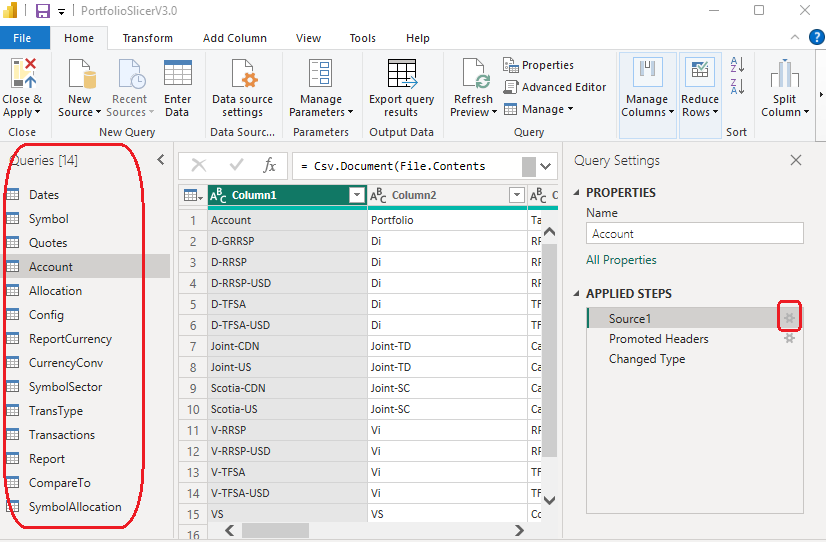
Task: Collapse the Queries pane
Action: (x=161, y=160)
